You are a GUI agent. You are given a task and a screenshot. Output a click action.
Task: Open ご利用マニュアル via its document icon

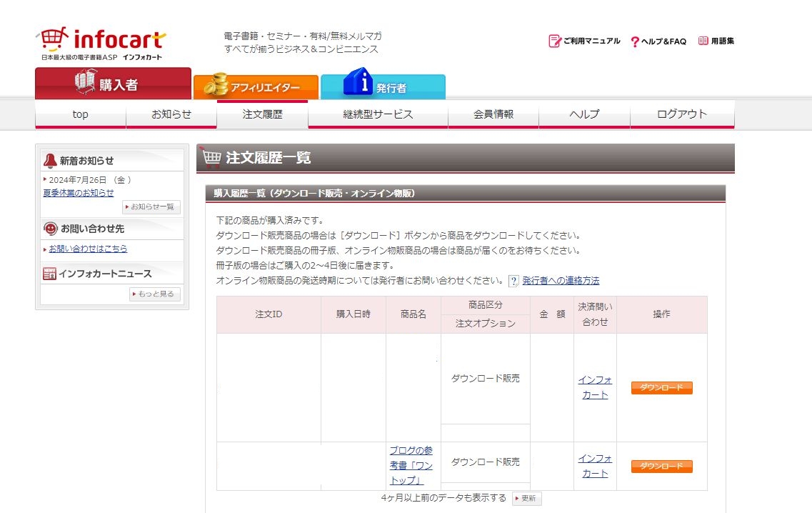554,41
